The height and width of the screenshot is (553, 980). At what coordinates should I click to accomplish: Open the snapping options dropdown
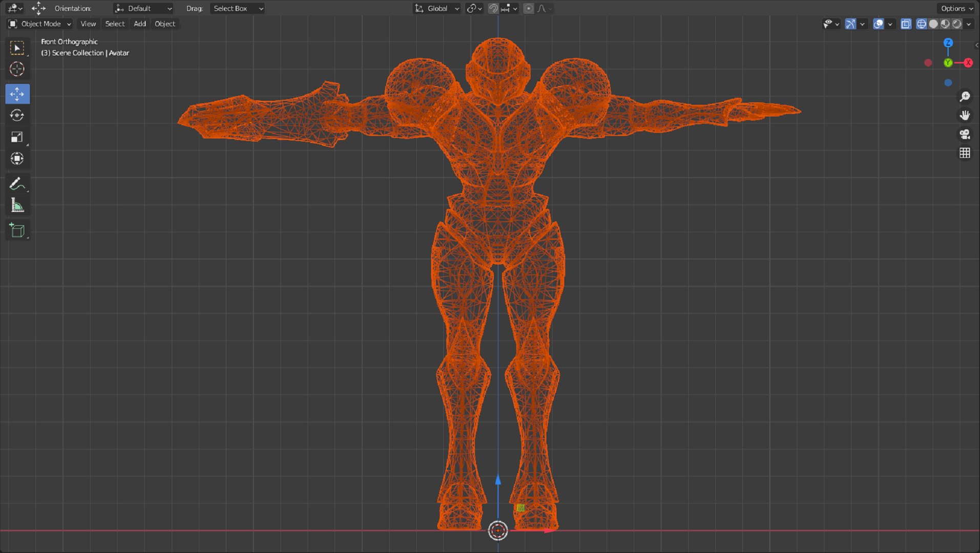pyautogui.click(x=509, y=8)
